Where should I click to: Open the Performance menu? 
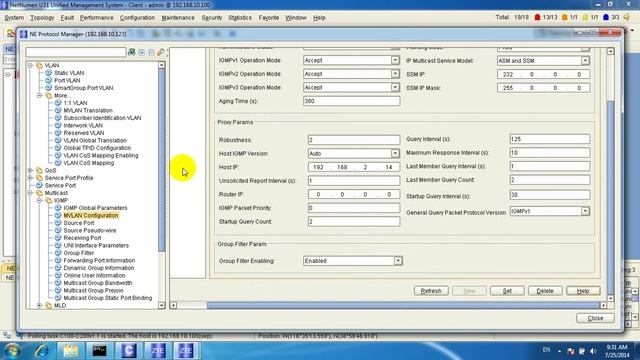[96, 18]
